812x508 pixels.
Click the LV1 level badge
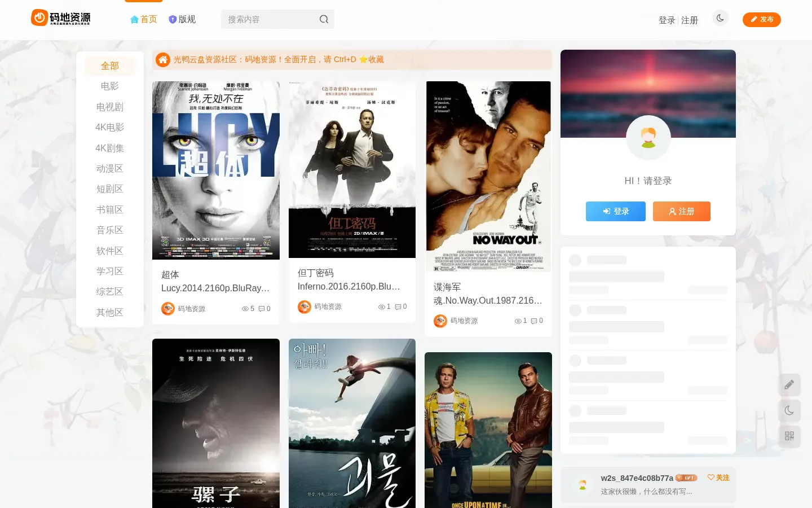pos(687,478)
